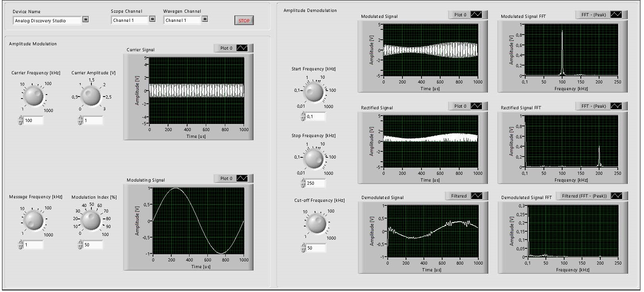644x292 pixels.
Task: Click the Start Frequency value field
Action: tap(316, 116)
